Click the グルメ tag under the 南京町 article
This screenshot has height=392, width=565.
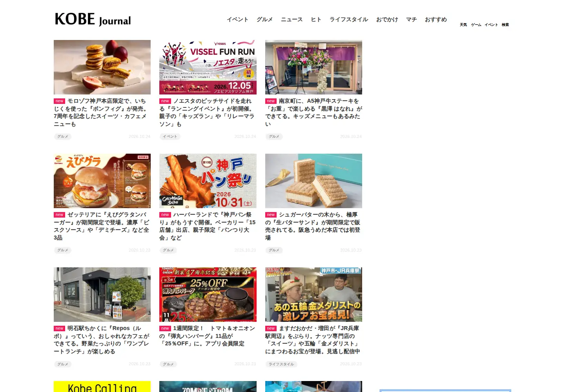tap(274, 136)
